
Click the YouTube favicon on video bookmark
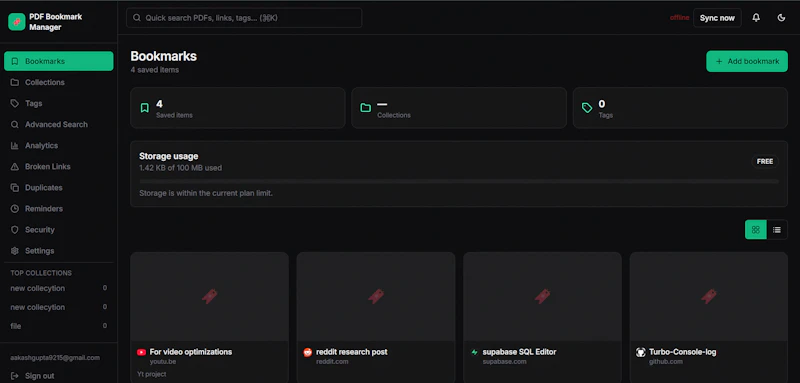point(141,352)
